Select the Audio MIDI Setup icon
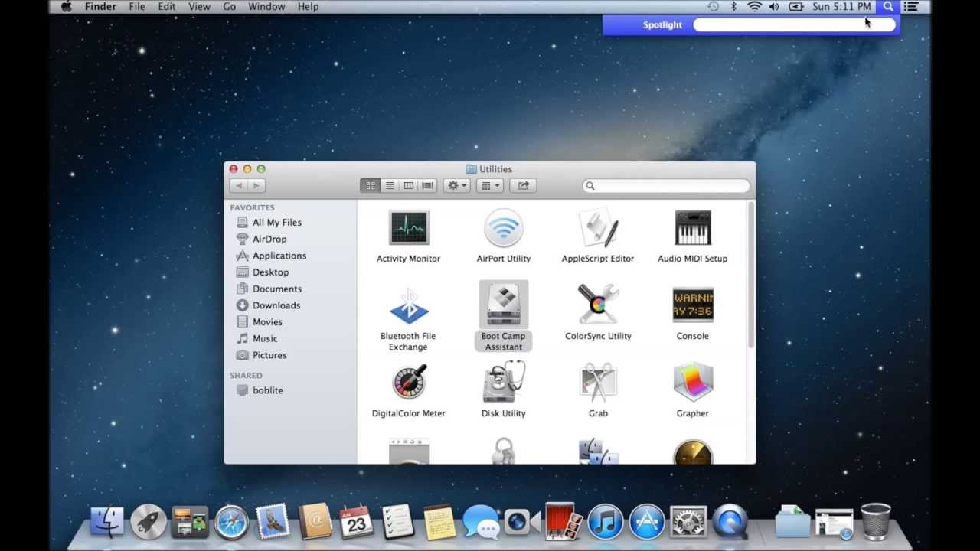The height and width of the screenshot is (551, 980). tap(693, 228)
